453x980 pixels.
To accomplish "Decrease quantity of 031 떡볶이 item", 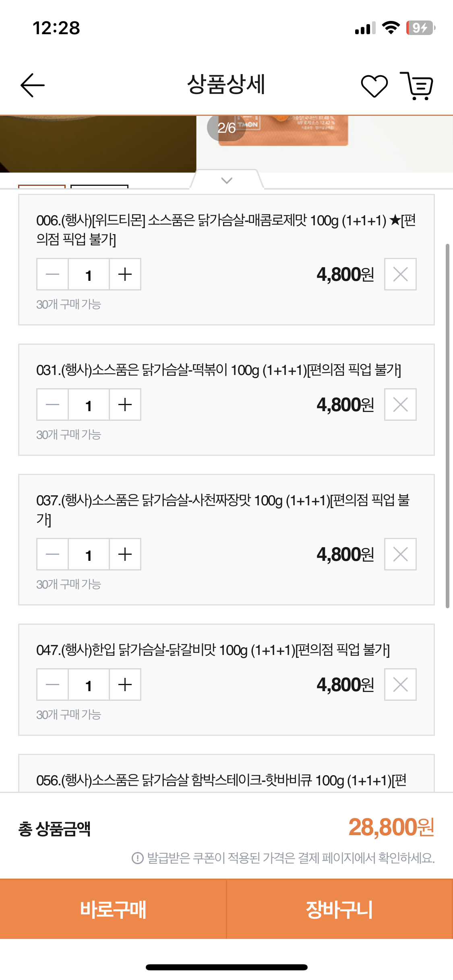I will [53, 405].
